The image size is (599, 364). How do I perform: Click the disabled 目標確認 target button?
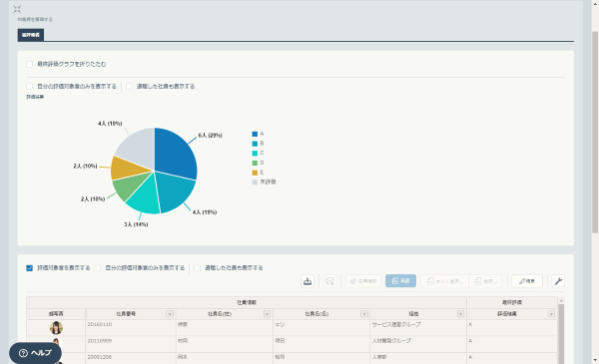click(363, 281)
